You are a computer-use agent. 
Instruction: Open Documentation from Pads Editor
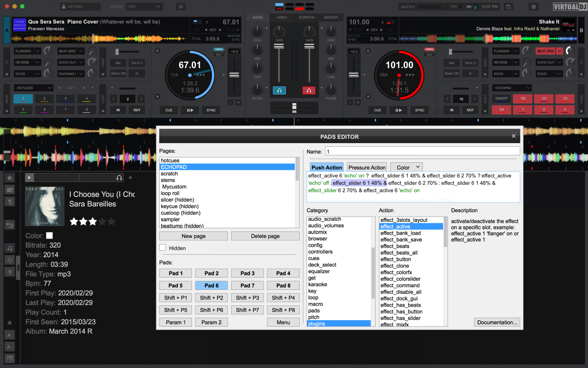point(497,322)
